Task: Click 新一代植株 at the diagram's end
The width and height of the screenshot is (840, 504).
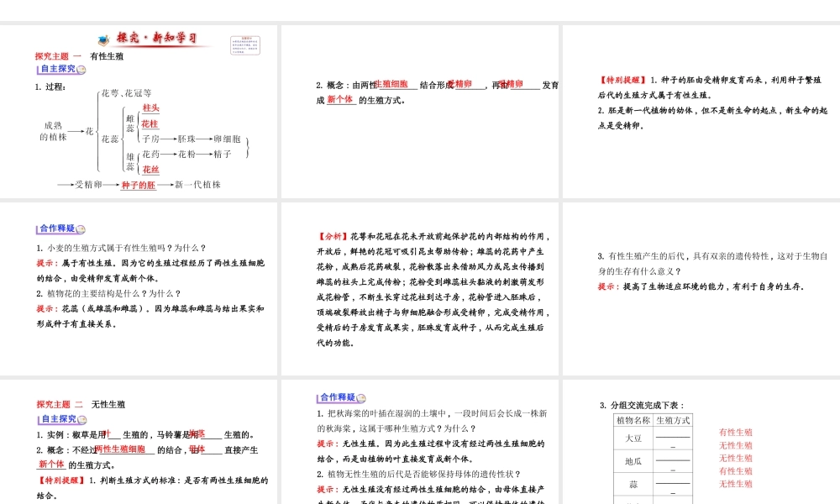Action: [x=197, y=185]
